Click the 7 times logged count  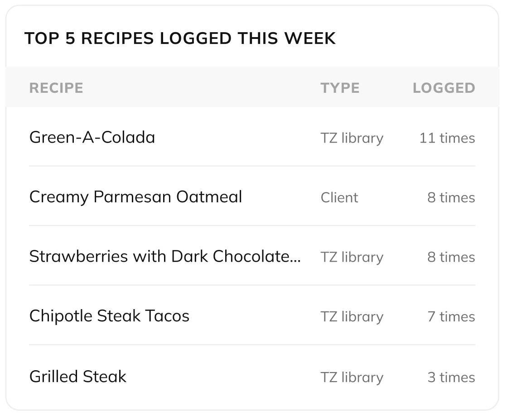click(x=451, y=317)
